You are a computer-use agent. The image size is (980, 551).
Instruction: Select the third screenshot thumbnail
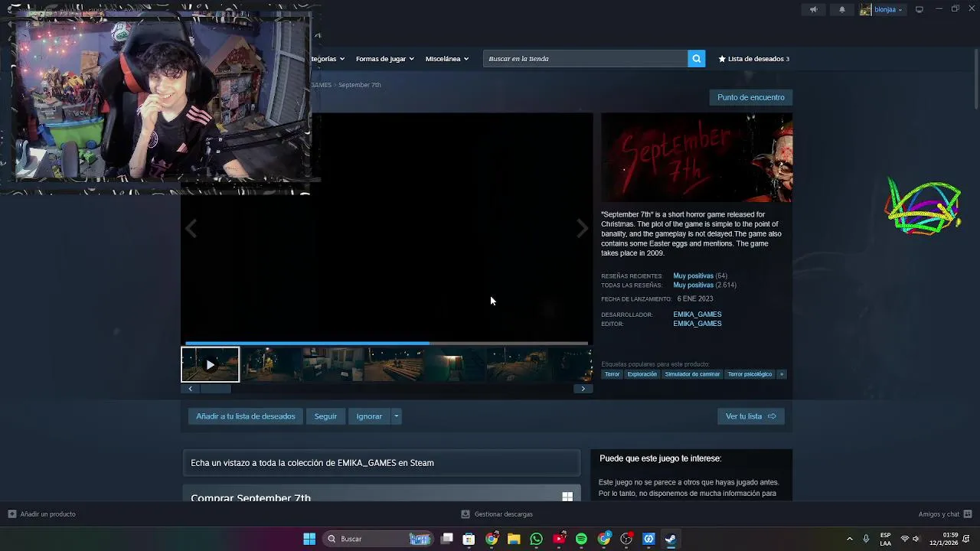pyautogui.click(x=332, y=364)
